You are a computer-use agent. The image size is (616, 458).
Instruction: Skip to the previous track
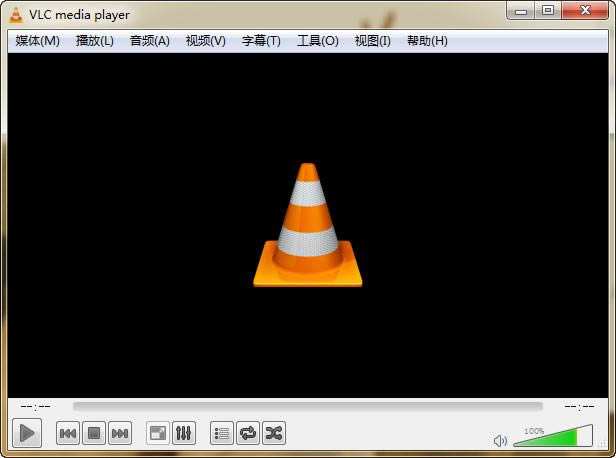click(x=68, y=433)
